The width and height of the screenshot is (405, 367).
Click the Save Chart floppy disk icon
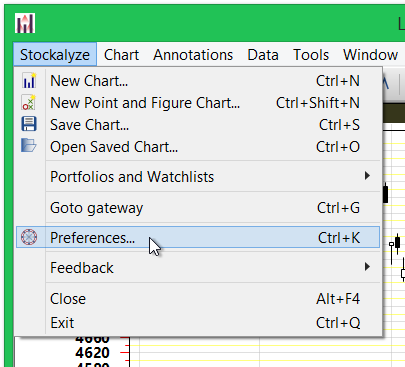click(29, 124)
